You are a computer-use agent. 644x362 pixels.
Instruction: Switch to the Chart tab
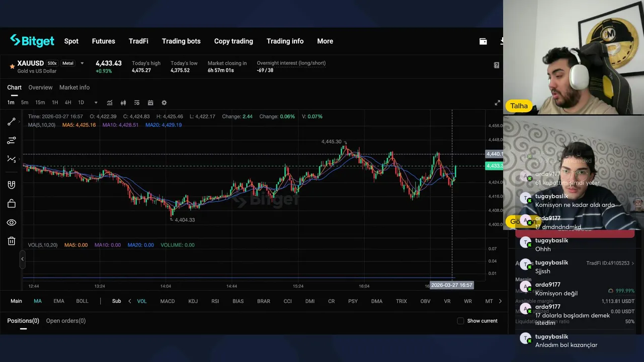coord(14,87)
